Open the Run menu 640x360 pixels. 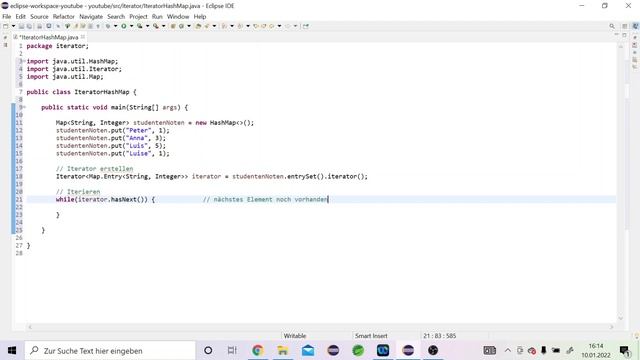click(x=157, y=17)
